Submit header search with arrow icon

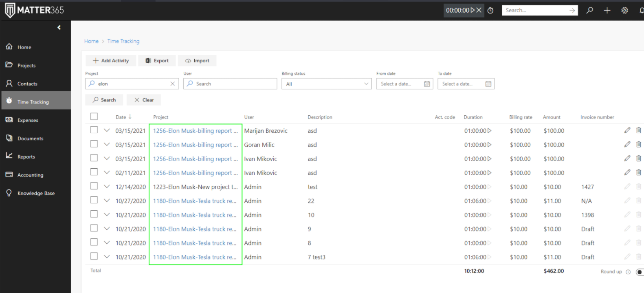point(572,10)
